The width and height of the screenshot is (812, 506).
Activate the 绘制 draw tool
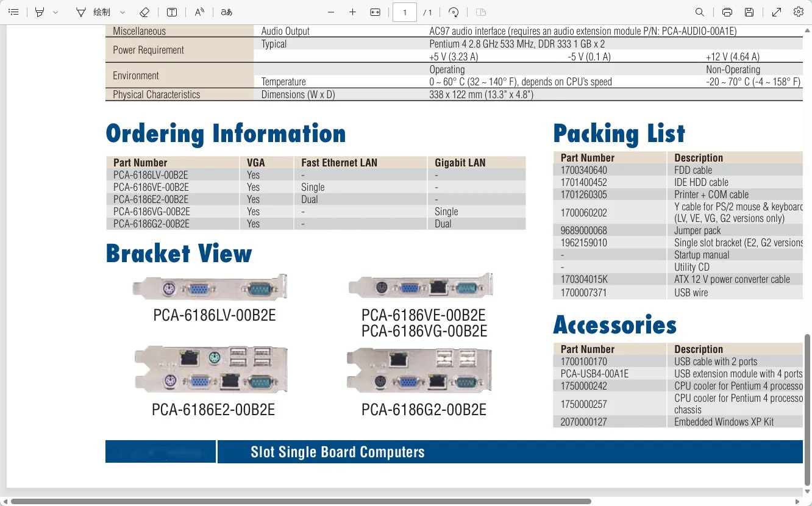click(x=93, y=12)
